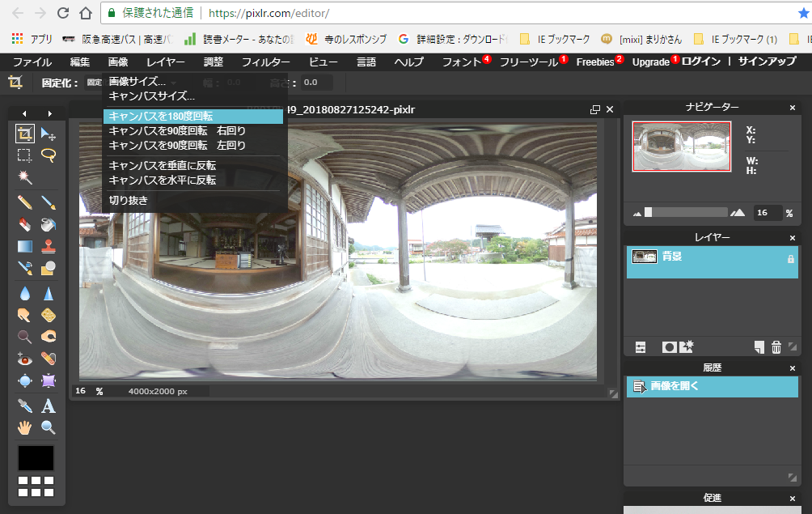Choose キャンバスを90度回転 右回り
Screen dimensions: 812x514
[177, 131]
